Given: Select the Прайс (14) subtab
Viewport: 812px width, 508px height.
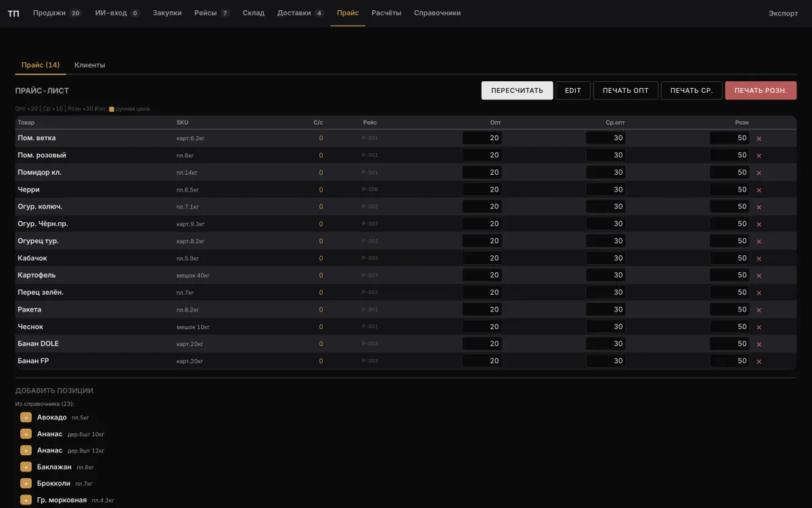Looking at the screenshot, I should coord(41,65).
